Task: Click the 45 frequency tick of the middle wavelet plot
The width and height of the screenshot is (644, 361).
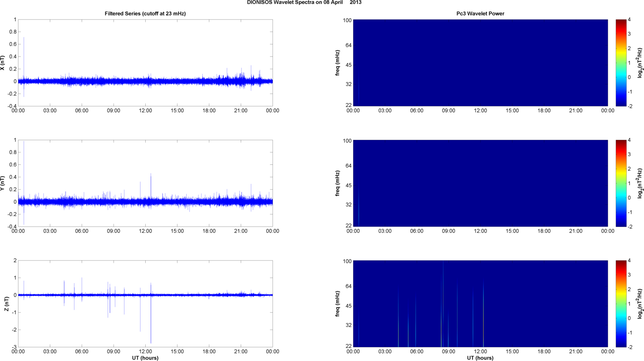Action: [x=348, y=186]
